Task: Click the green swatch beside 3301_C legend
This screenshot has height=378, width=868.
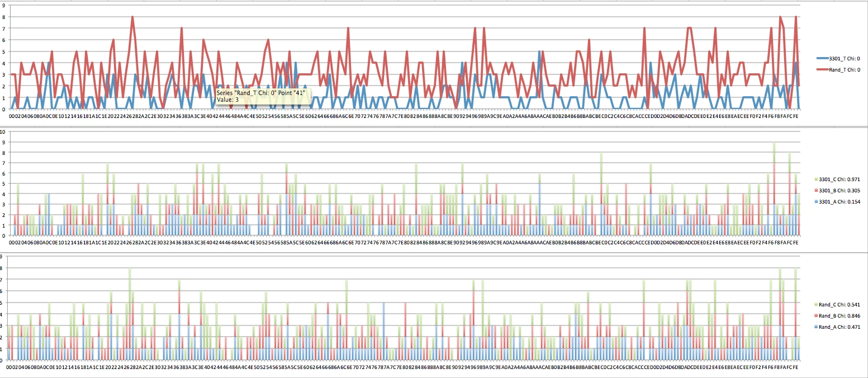Action: point(816,179)
